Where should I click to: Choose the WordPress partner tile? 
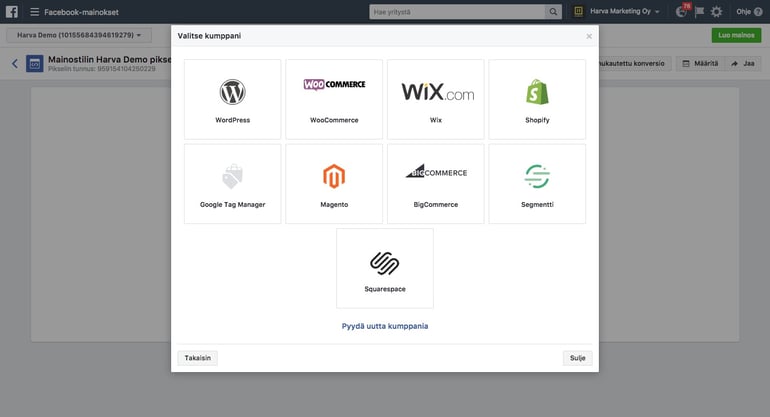click(232, 99)
